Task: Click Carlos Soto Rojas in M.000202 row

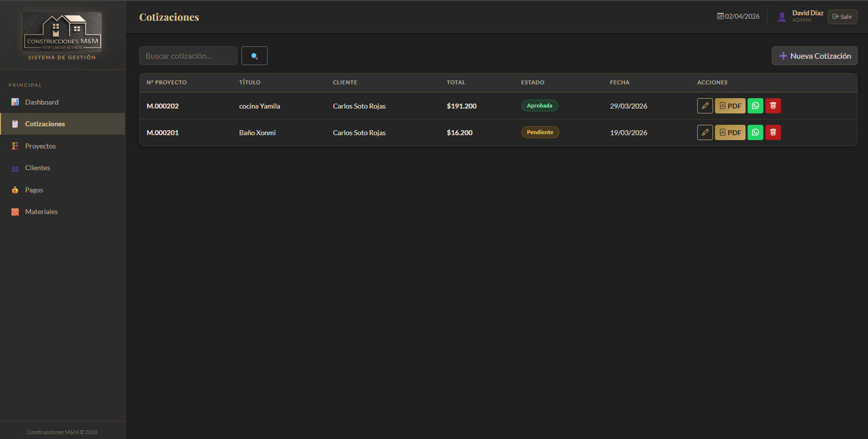Action: [359, 106]
